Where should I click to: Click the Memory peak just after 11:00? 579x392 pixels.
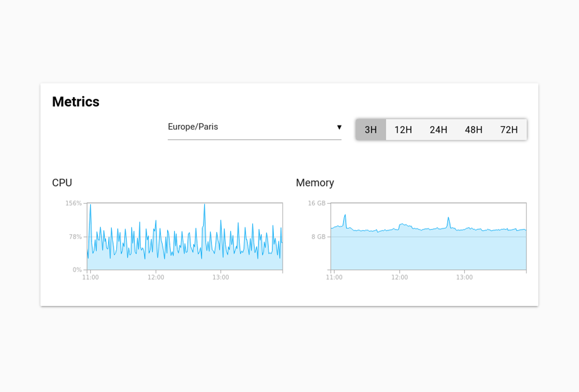345,216
